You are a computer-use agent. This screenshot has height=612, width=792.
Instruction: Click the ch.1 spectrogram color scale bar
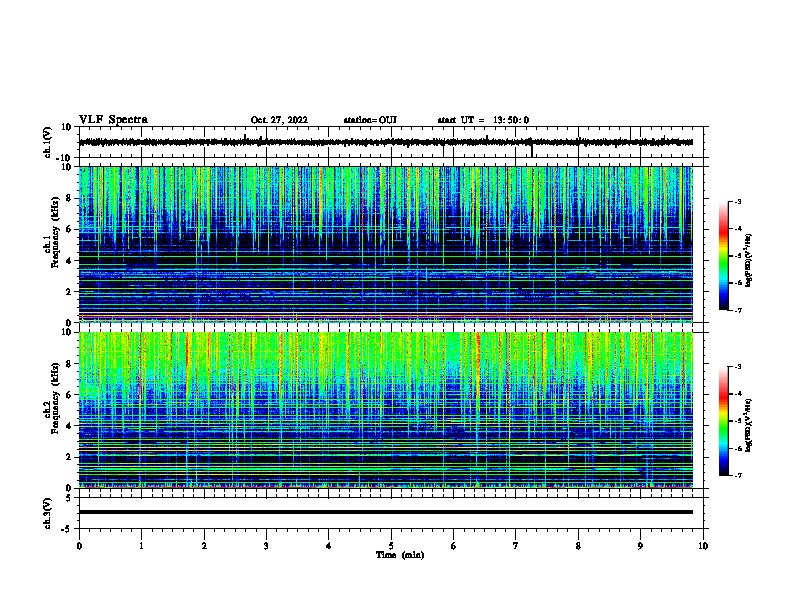click(x=723, y=256)
